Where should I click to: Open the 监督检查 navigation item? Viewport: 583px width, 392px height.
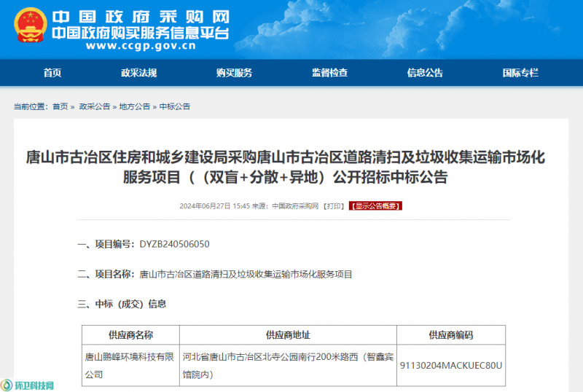[x=329, y=73]
